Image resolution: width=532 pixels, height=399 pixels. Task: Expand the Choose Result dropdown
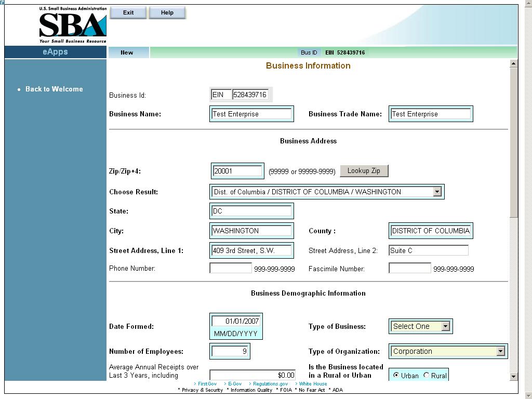point(437,192)
